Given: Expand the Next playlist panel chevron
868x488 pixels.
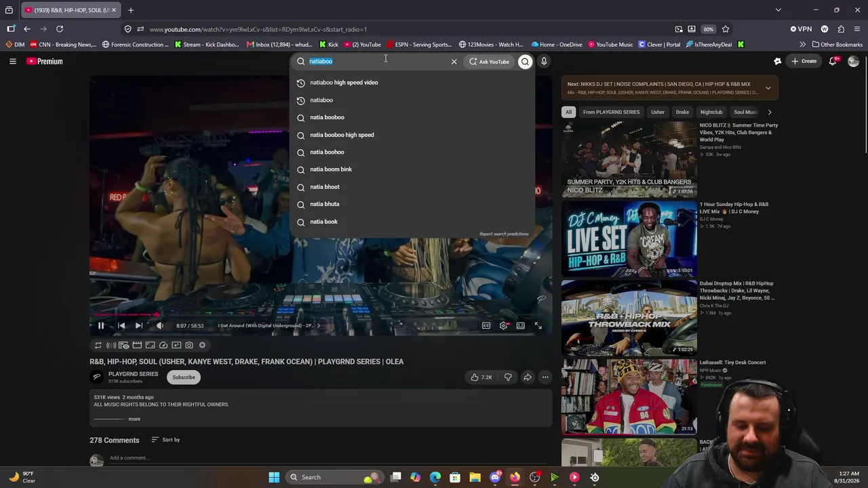Looking at the screenshot, I should (x=768, y=88).
